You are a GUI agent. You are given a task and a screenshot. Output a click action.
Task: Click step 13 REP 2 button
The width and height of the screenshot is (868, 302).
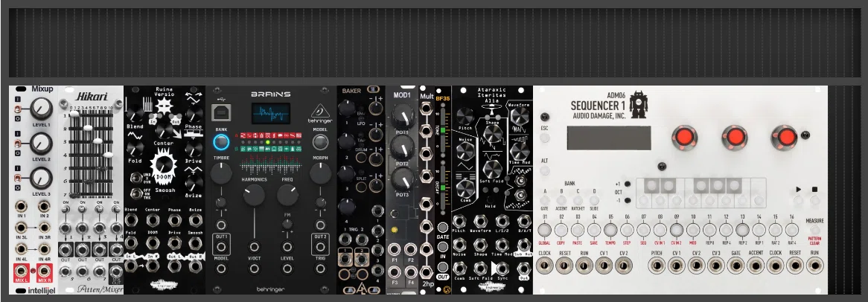pyautogui.click(x=741, y=230)
